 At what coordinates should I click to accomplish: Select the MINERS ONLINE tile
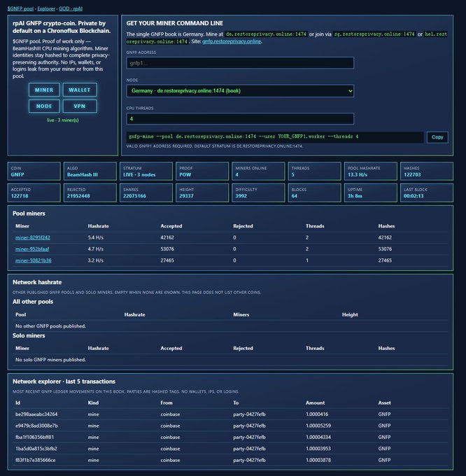258,171
